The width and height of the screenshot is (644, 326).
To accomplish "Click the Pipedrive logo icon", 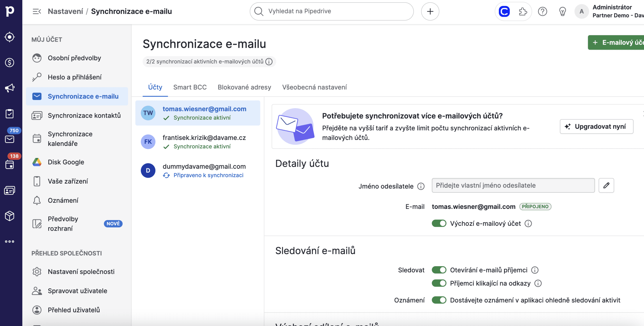I will pyautogui.click(x=10, y=11).
